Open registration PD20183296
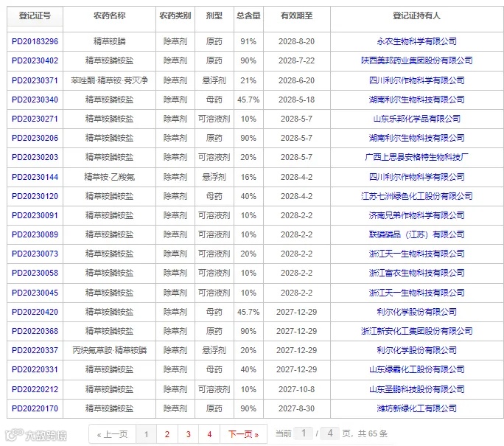 35,41
